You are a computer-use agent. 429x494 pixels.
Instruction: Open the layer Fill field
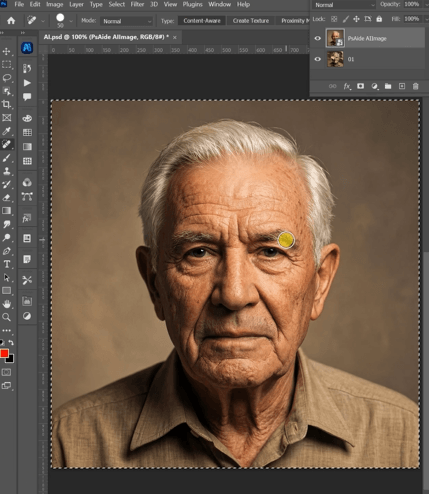pos(412,19)
